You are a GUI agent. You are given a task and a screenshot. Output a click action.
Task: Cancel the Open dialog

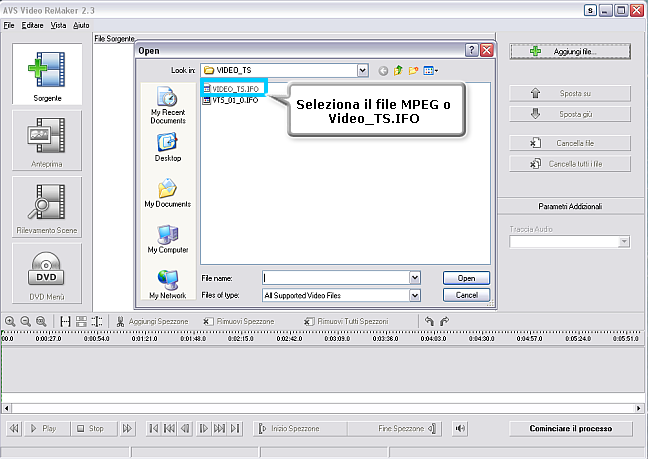coord(466,295)
